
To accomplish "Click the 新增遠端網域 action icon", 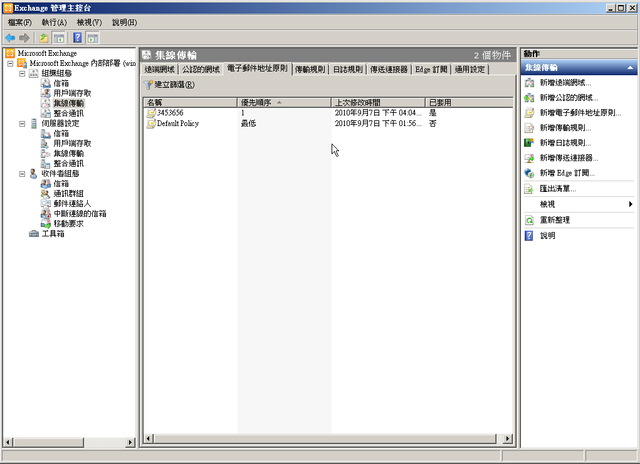I will [x=529, y=83].
